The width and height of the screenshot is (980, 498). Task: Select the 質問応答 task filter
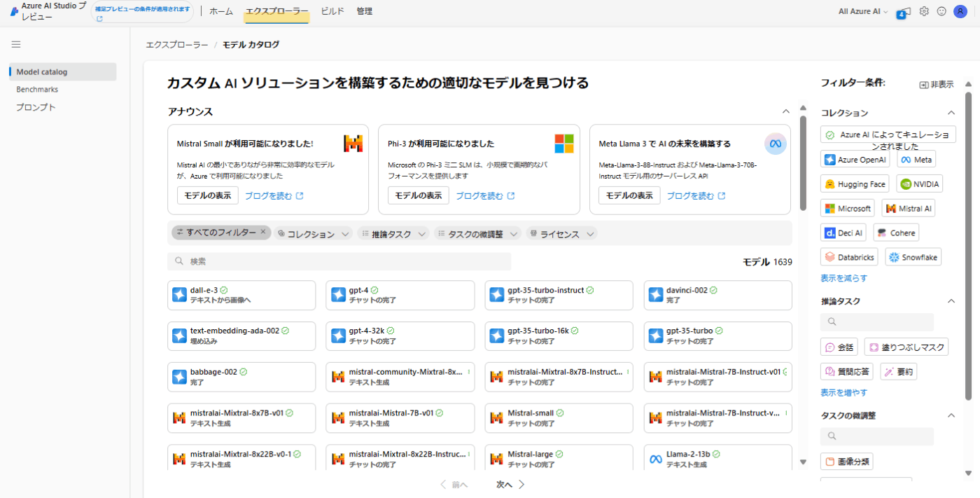847,371
